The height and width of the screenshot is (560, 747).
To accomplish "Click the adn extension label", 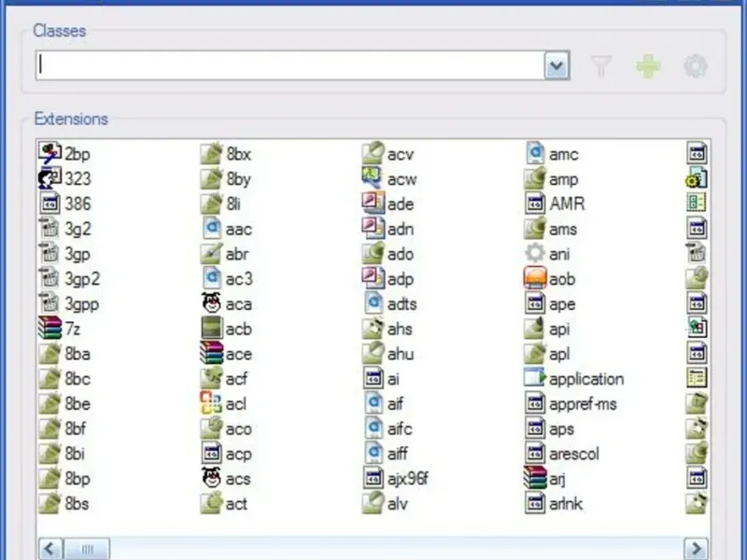I will 401,229.
